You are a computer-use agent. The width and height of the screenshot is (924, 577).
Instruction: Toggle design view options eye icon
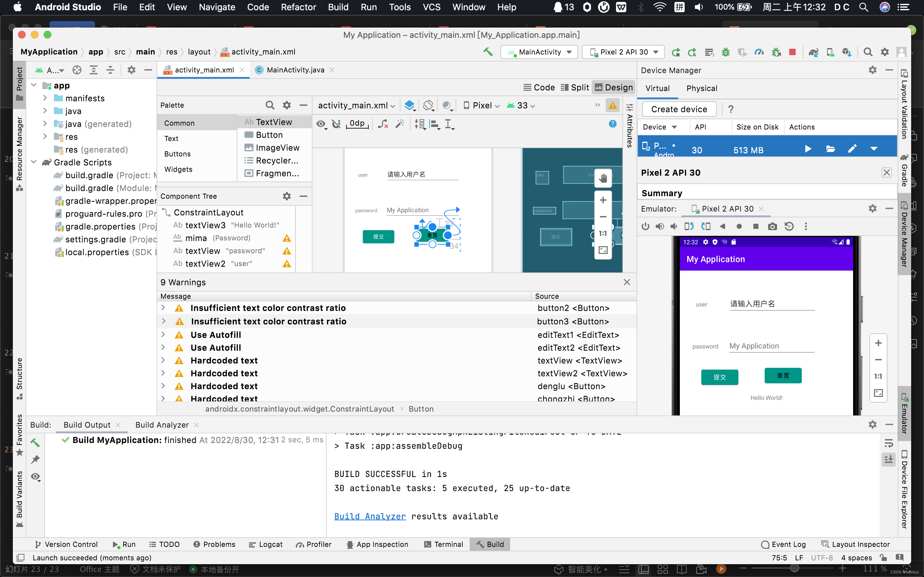point(321,124)
